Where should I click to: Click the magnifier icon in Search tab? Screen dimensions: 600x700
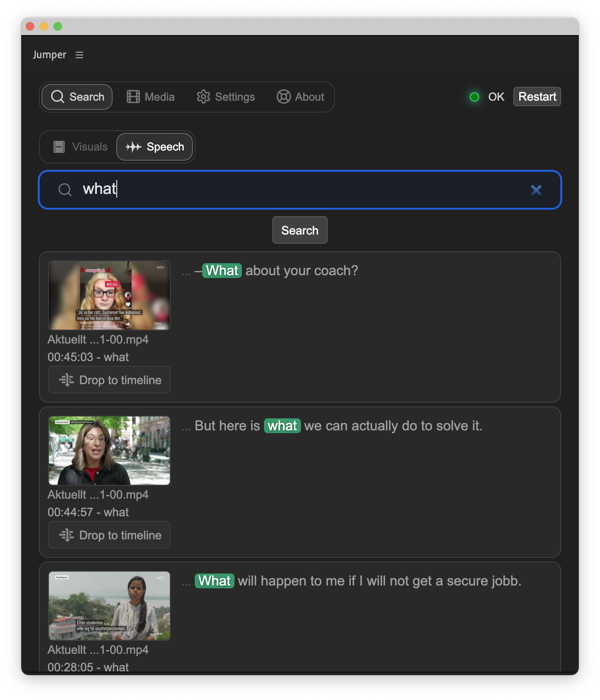coord(58,97)
